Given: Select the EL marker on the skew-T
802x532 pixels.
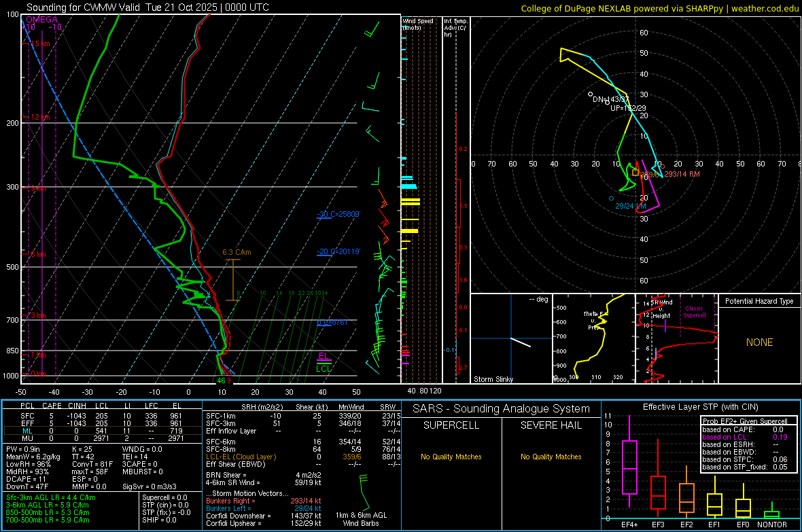Looking at the screenshot, I should 324,356.
